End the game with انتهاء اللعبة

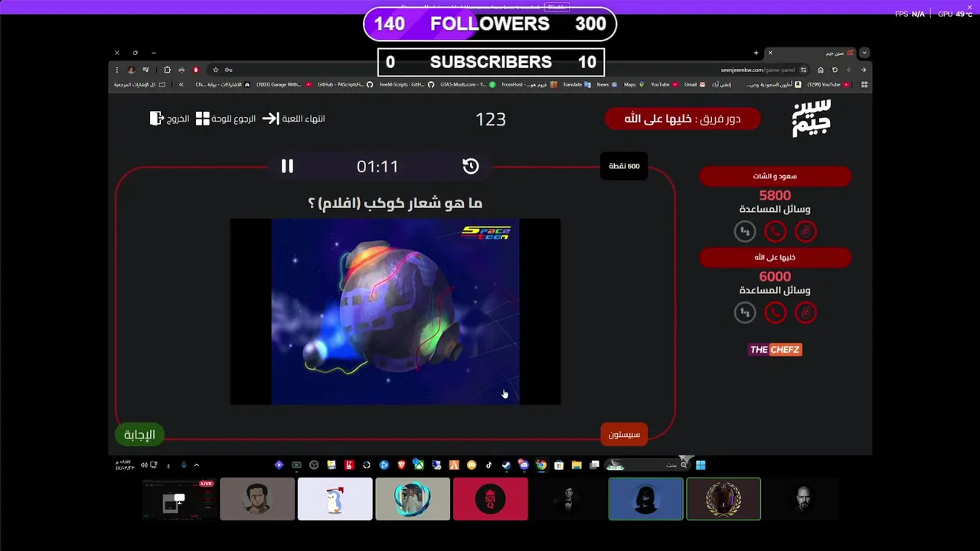point(294,119)
